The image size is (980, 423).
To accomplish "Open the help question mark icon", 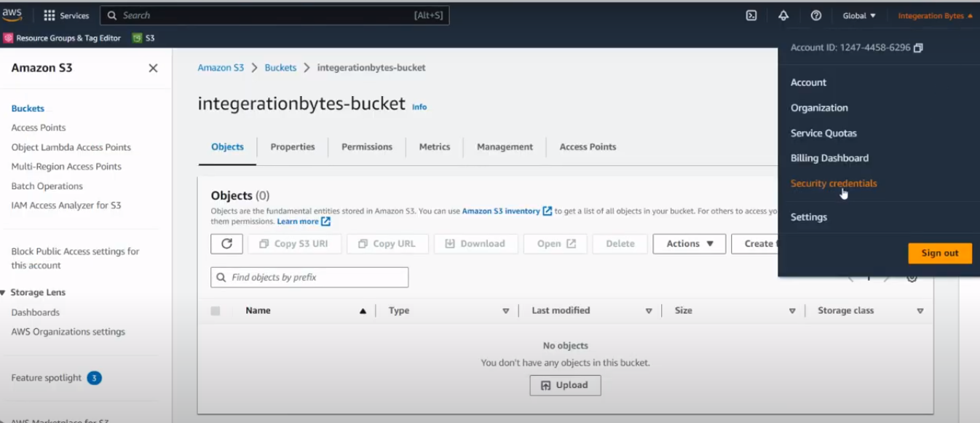I will coord(816,15).
